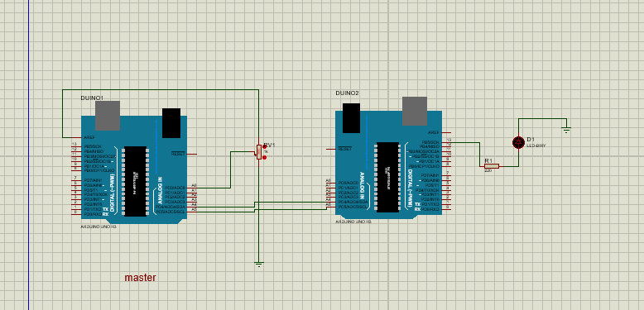Screen dimensions: 644x310
Task: Click the RX label on DUINO2
Action: click(417, 209)
